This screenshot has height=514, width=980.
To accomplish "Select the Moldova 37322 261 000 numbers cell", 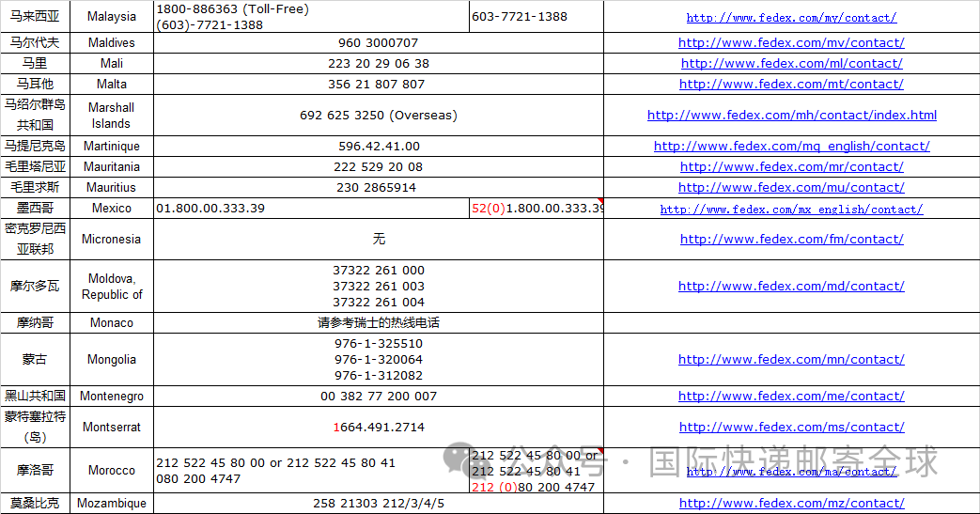I will (378, 286).
